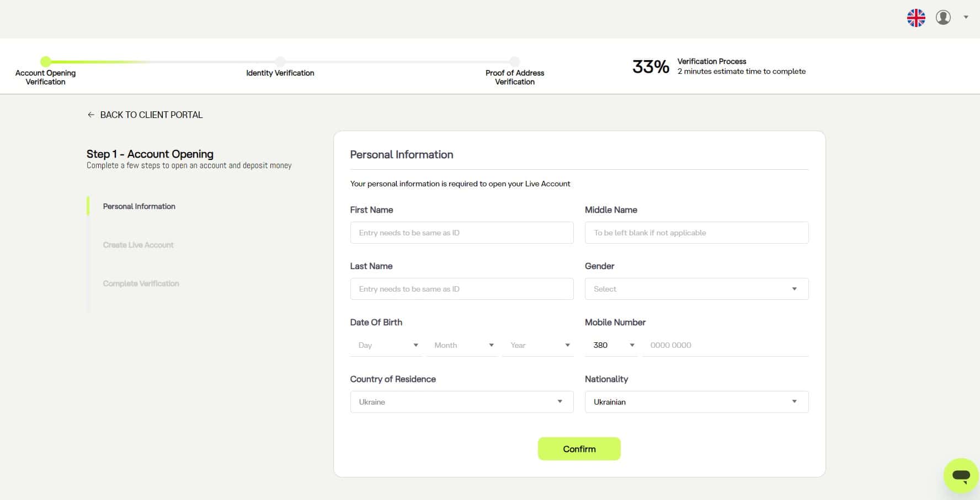Change the 380 country code dropdown
Viewport: 980px width, 500px height.
click(611, 345)
